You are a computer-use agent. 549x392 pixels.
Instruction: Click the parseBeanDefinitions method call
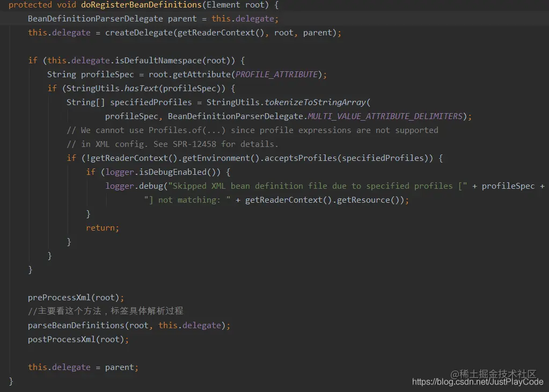point(76,326)
